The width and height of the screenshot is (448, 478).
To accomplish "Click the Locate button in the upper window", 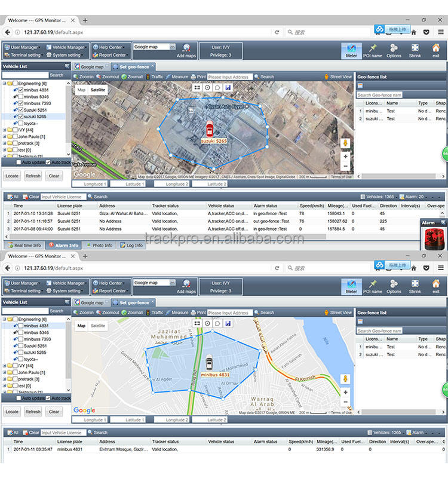I will coord(12,176).
